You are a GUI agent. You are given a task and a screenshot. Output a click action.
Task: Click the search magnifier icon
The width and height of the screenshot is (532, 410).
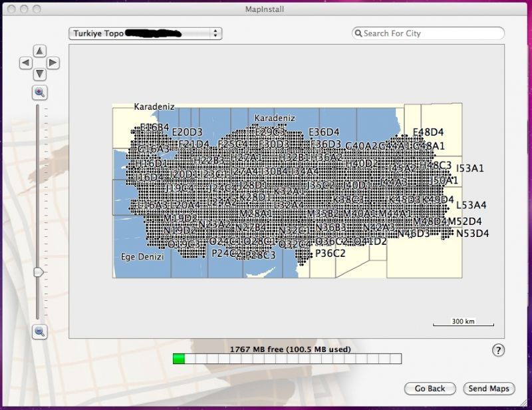tap(358, 33)
